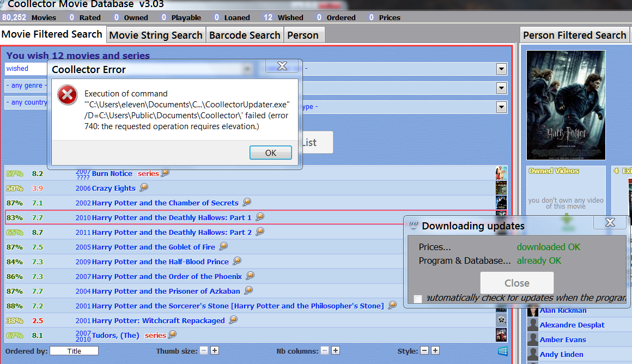Open the 'wished' filter dropdown

click(26, 69)
